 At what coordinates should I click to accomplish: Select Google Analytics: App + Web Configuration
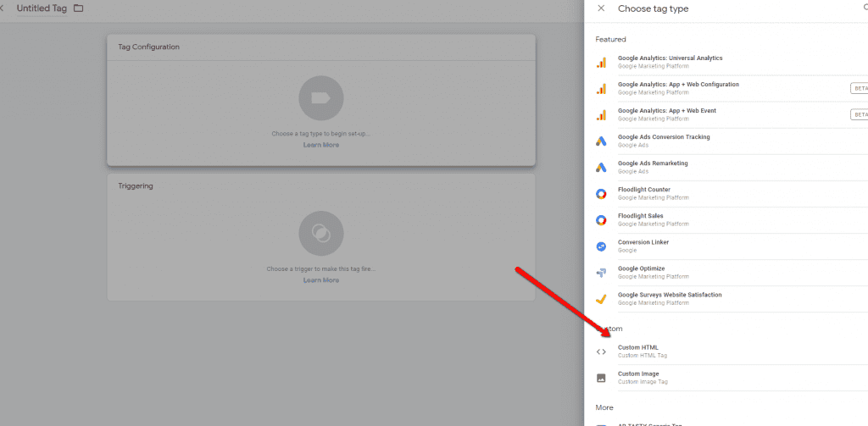coord(678,85)
